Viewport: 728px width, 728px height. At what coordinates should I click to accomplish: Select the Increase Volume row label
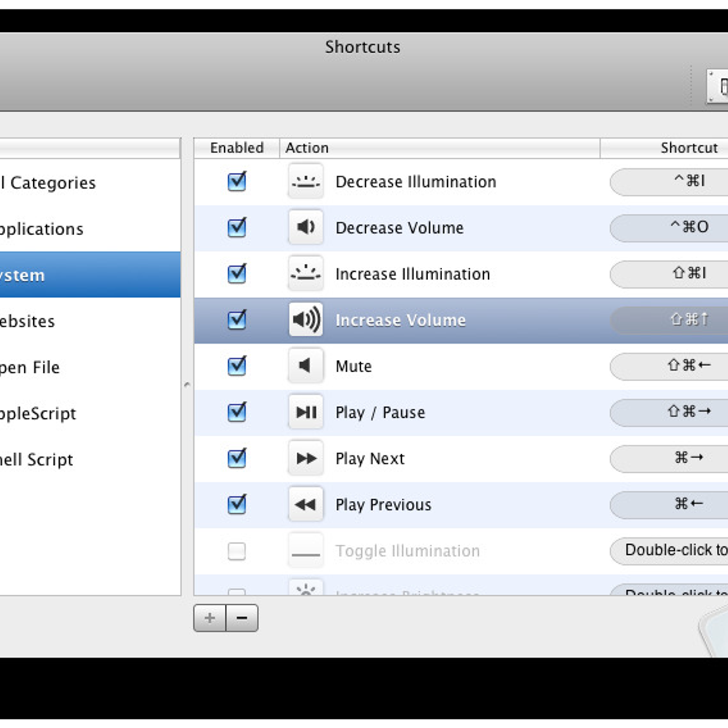(400, 320)
